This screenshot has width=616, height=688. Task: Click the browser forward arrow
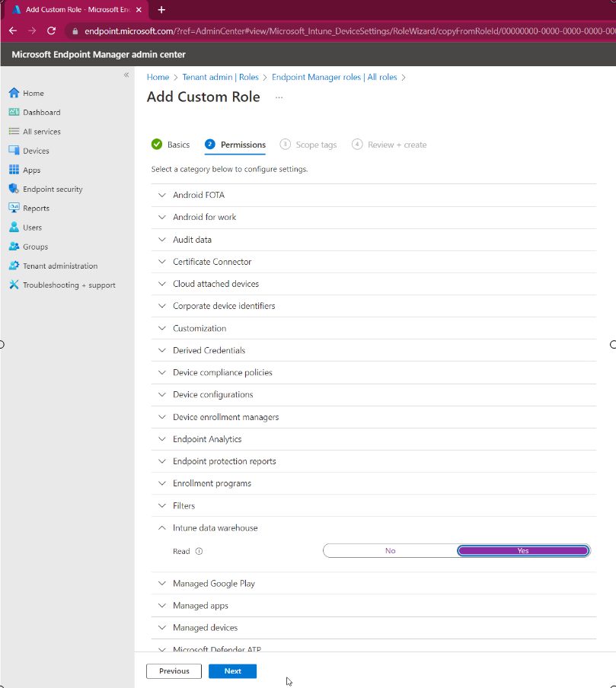click(32, 30)
